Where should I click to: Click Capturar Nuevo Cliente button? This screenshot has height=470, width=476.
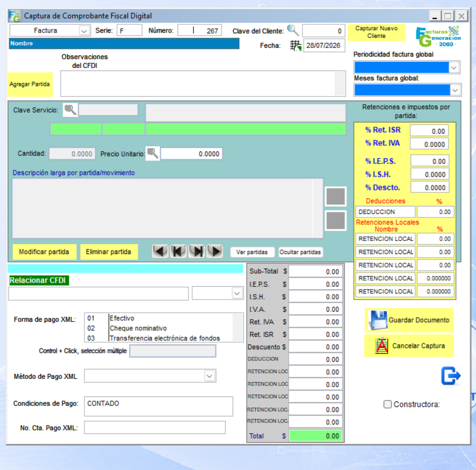[x=377, y=32]
